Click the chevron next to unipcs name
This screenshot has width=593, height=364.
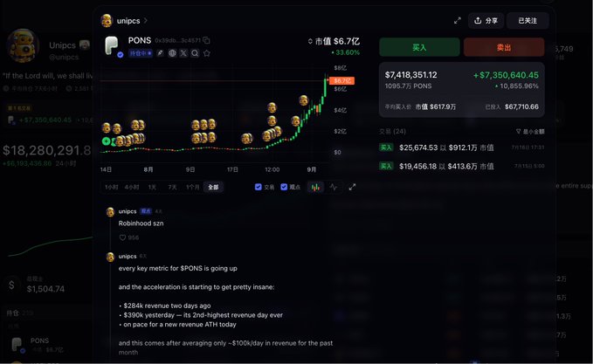(146, 20)
